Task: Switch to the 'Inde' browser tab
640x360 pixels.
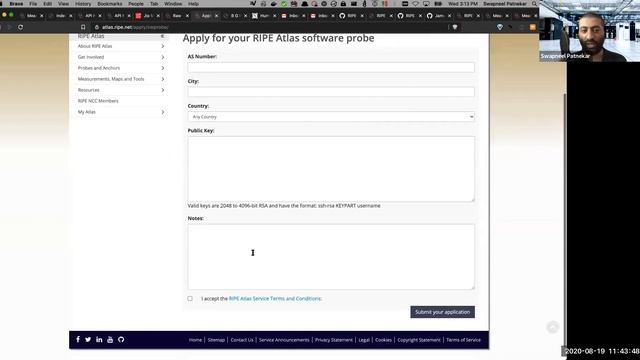Action: (x=60, y=16)
